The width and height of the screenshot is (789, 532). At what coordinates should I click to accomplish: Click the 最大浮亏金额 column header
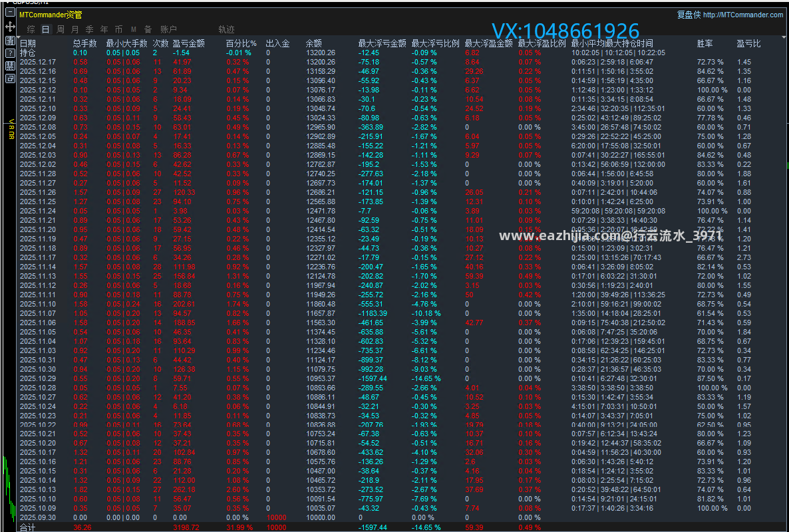(382, 44)
